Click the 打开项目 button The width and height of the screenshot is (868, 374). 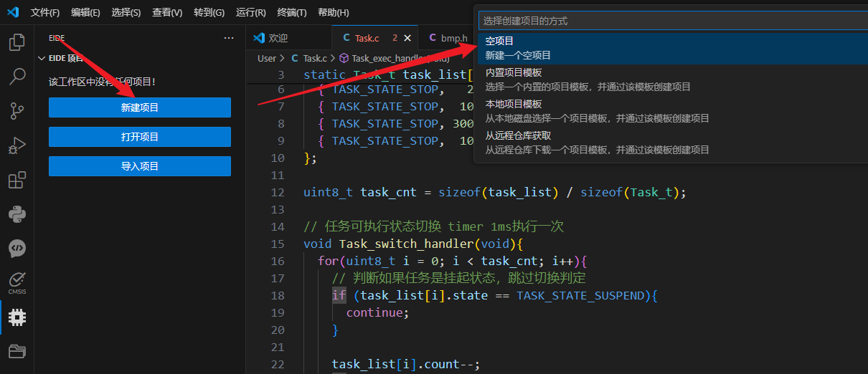pyautogui.click(x=140, y=137)
